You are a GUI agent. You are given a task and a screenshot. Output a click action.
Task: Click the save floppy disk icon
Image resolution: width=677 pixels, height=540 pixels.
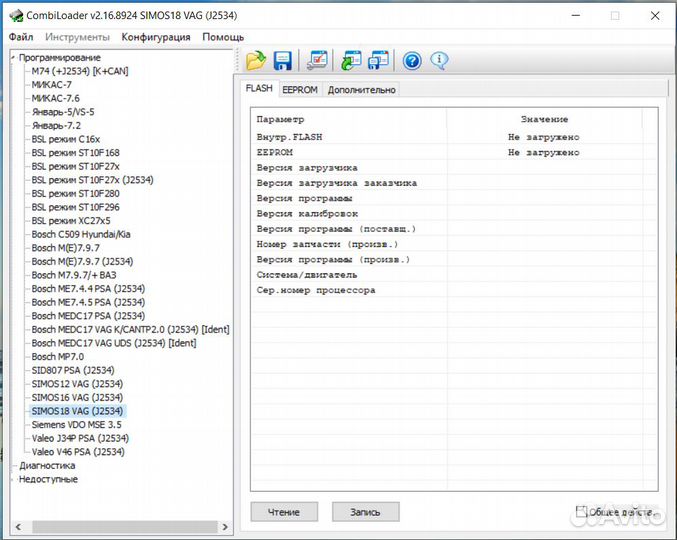click(282, 60)
